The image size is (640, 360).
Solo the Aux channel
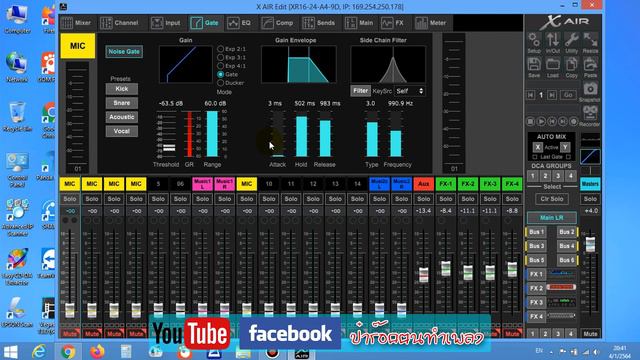click(x=424, y=199)
